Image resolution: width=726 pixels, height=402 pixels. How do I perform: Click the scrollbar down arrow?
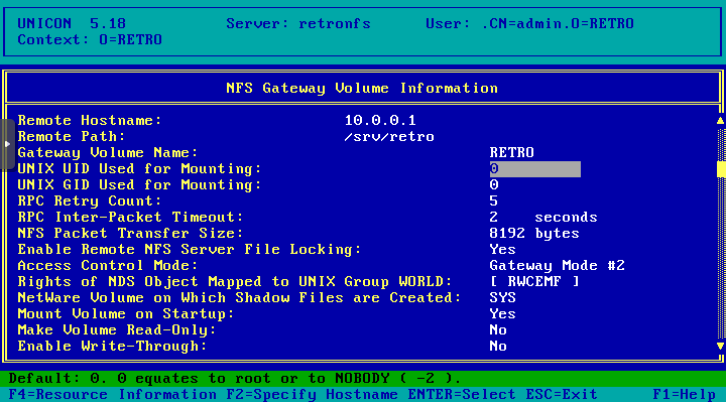[720, 346]
